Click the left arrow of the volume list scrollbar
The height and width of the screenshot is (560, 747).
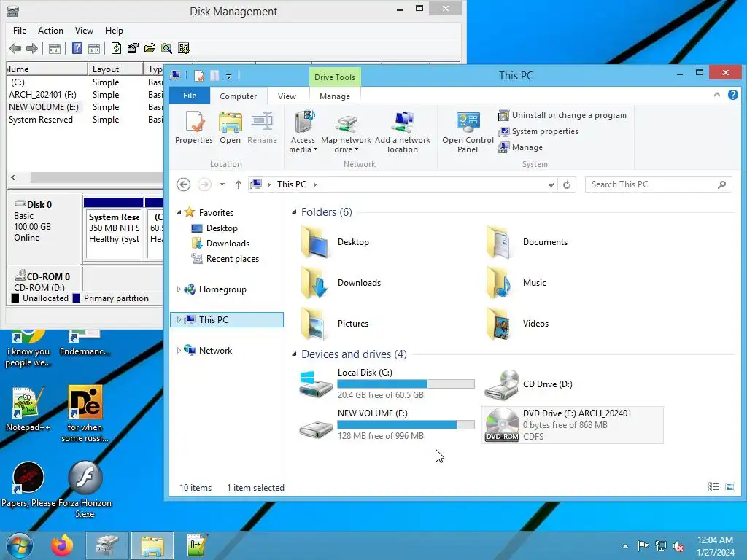(13, 178)
